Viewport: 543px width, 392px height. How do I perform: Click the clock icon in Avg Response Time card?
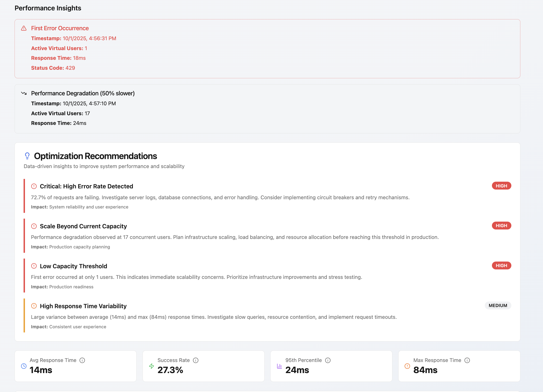pyautogui.click(x=24, y=366)
